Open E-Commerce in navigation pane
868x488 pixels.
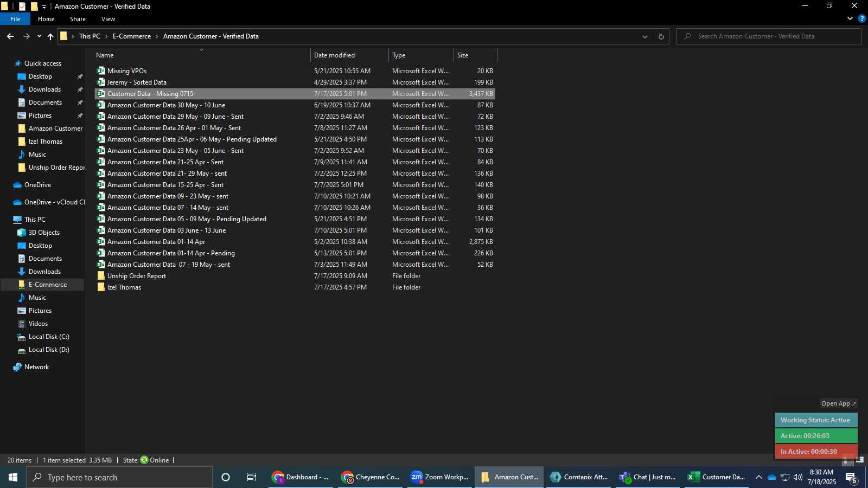tap(42, 285)
